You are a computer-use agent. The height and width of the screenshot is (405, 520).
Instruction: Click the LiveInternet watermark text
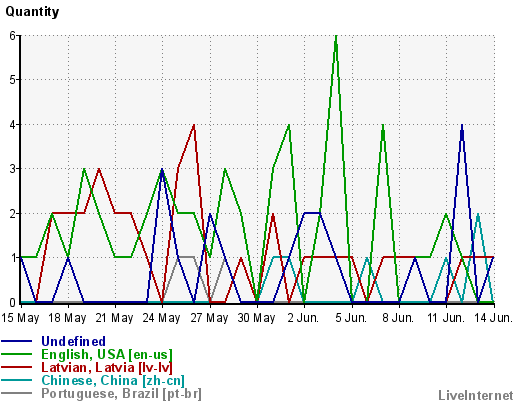pyautogui.click(x=476, y=396)
